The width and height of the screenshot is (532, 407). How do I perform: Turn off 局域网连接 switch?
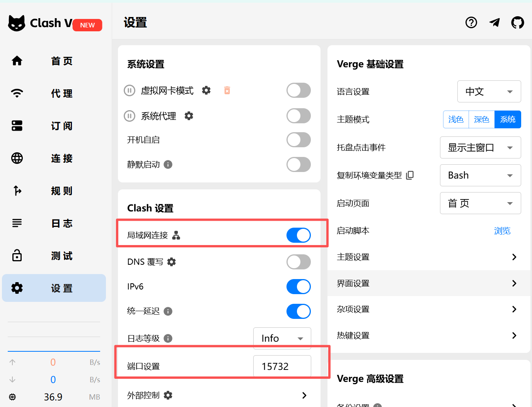click(298, 235)
